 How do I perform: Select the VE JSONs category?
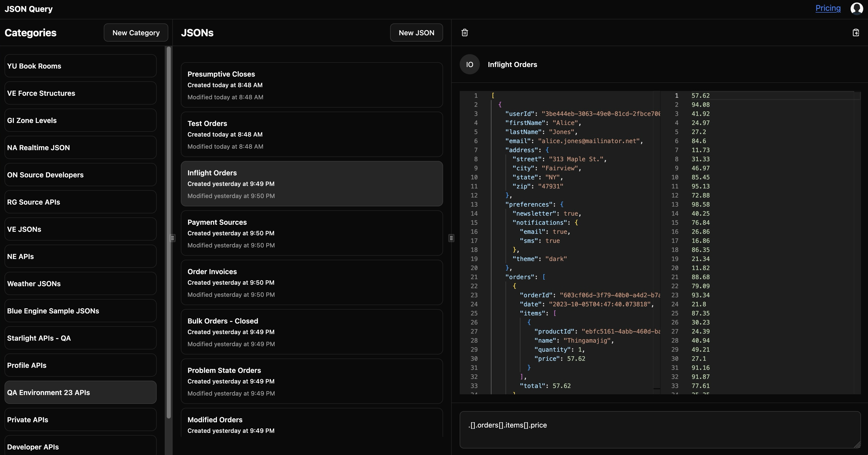(x=81, y=229)
